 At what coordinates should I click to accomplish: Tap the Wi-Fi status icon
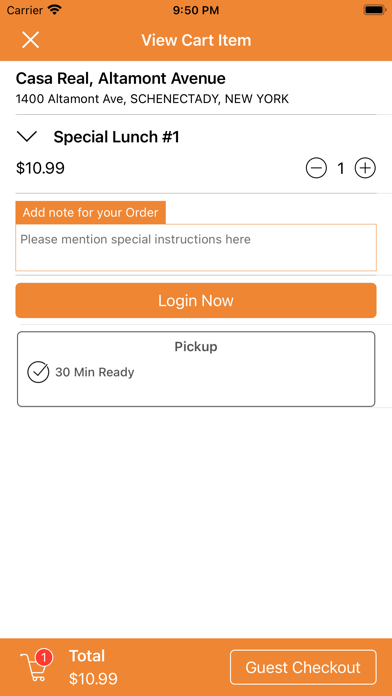pyautogui.click(x=55, y=10)
